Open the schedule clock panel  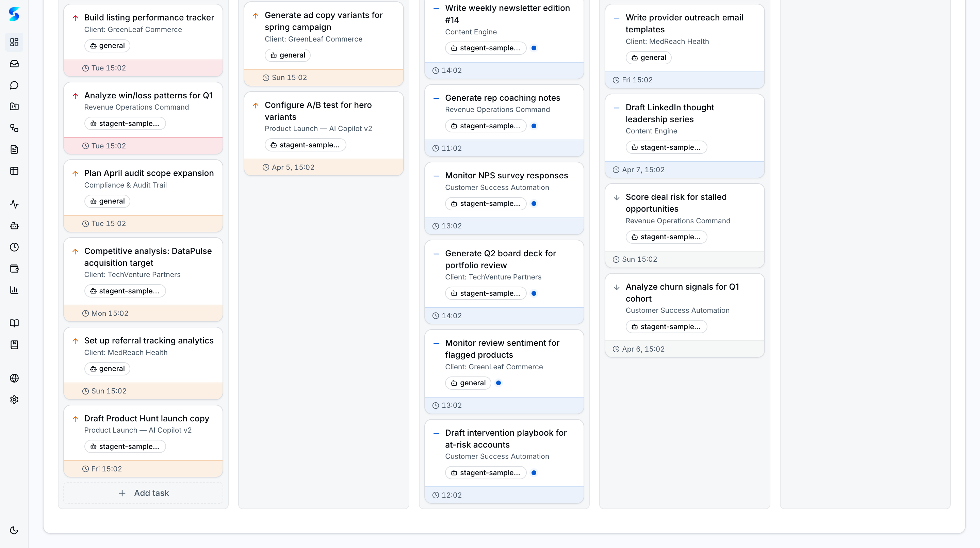(x=14, y=247)
